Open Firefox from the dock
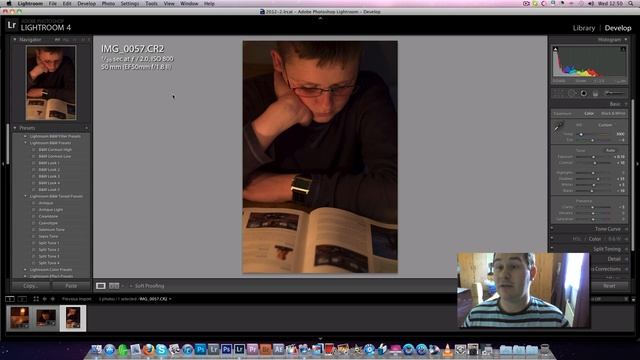The height and width of the screenshot is (360, 640). (149, 349)
